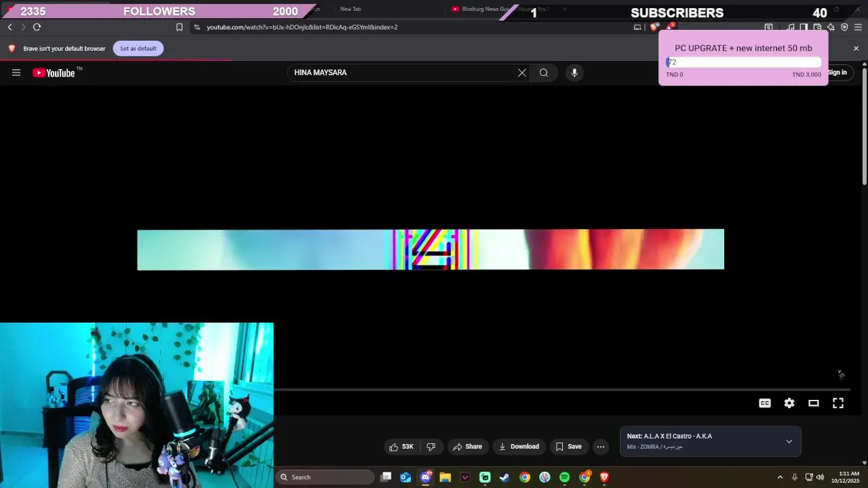868x488 pixels.
Task: Click Set as default browser button
Action: (x=138, y=49)
